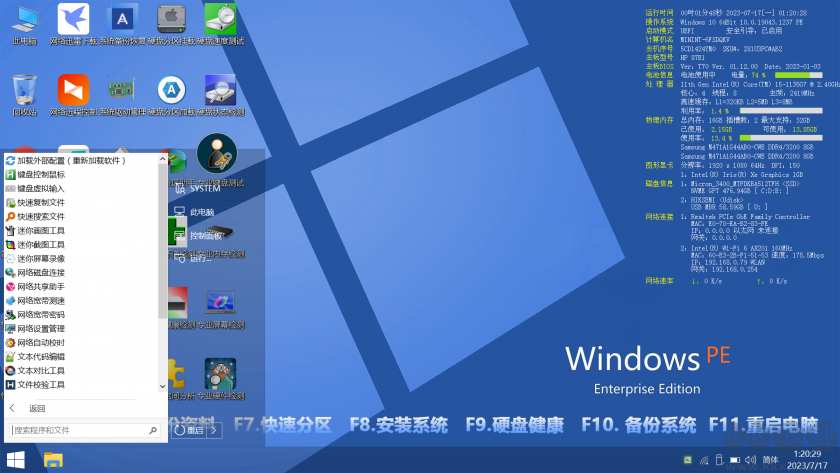Screen dimensions: 840x473
Task: Click the volume speaker tray icon
Action: pos(751,460)
